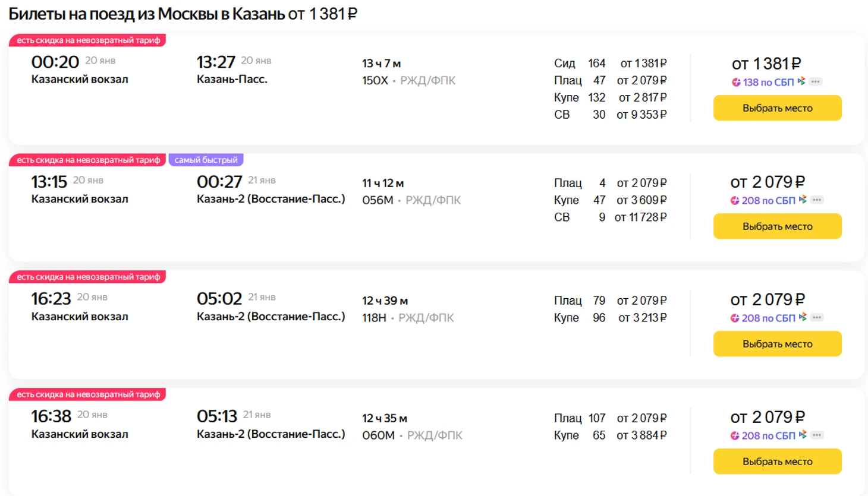Click the SBP logo on train 150Х offer
868x496 pixels.
pyautogui.click(x=801, y=81)
